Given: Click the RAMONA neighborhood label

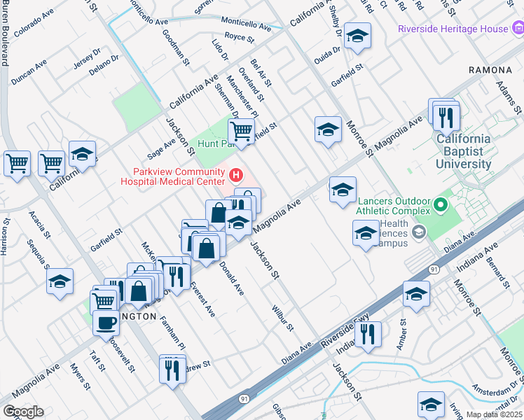Looking at the screenshot, I should (x=490, y=70).
